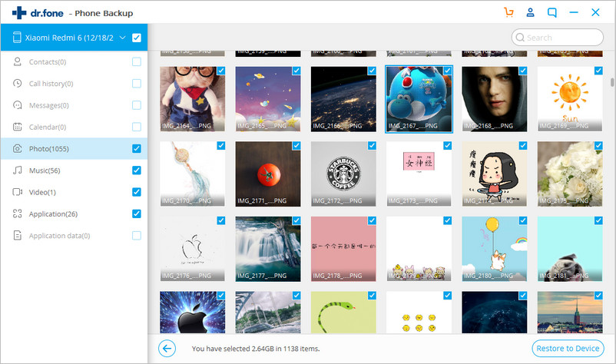Deselect the IMG_2167 thumbnail checkbox
Viewport: 616px width, 364px height.
447,71
